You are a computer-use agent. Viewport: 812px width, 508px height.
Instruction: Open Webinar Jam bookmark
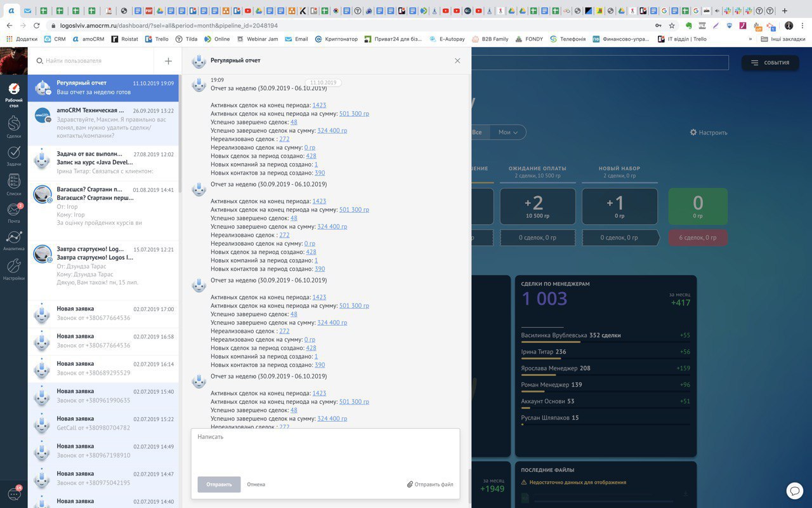pyautogui.click(x=258, y=39)
